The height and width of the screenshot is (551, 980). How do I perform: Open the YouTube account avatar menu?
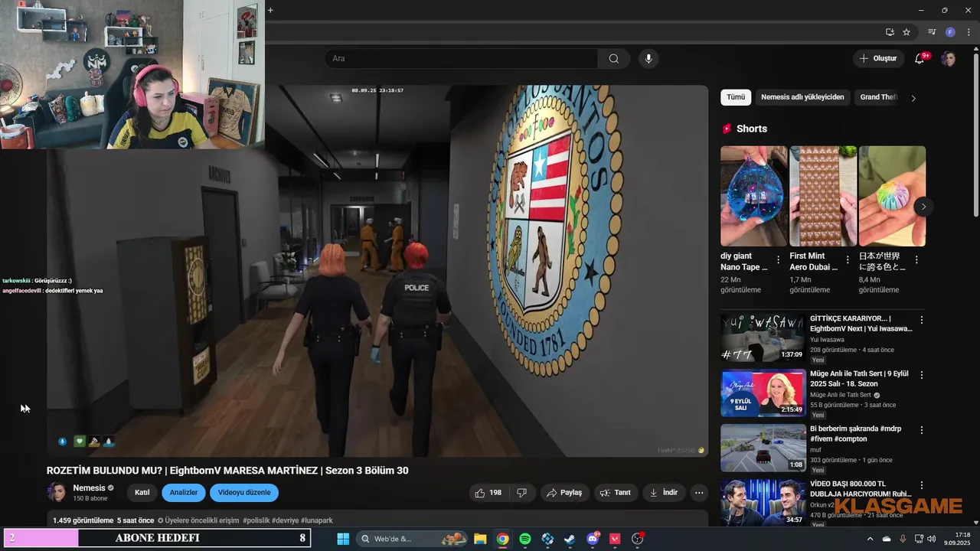click(949, 59)
